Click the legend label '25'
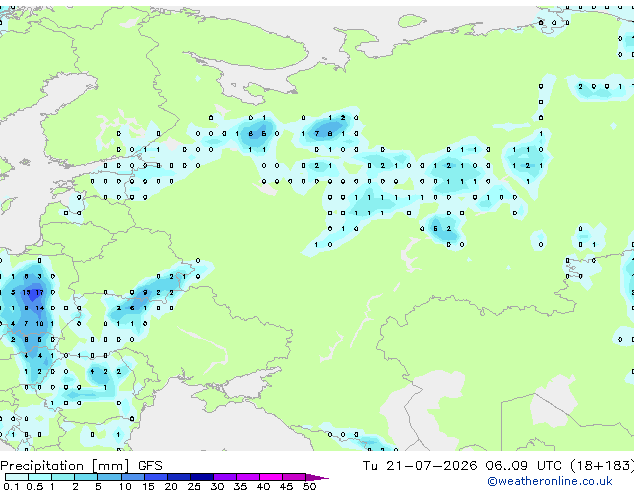 click(x=194, y=486)
